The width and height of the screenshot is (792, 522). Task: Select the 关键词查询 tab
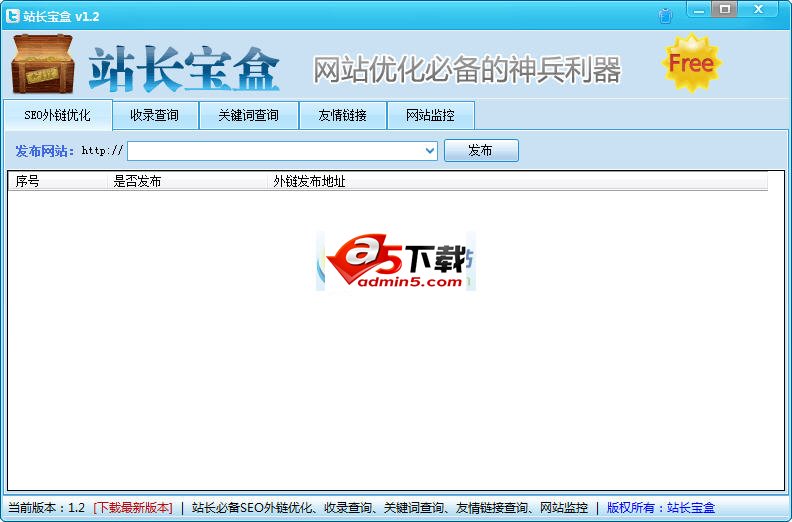[249, 115]
